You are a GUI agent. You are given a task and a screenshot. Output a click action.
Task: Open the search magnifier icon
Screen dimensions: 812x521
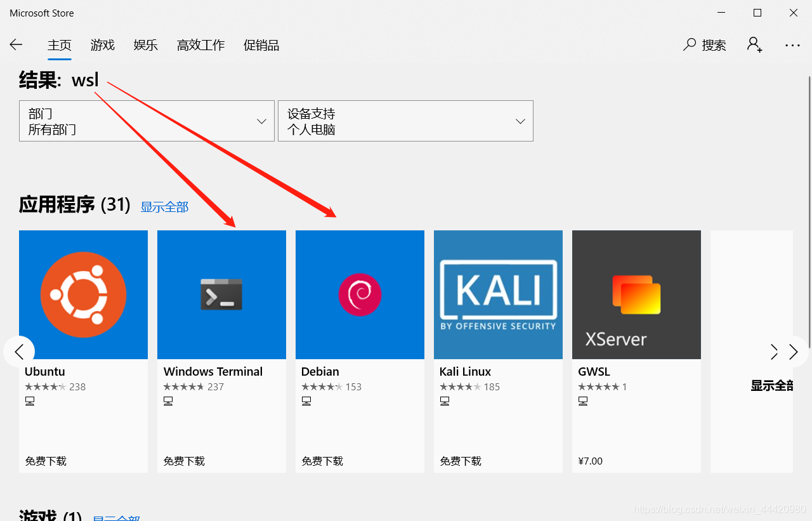click(x=690, y=45)
